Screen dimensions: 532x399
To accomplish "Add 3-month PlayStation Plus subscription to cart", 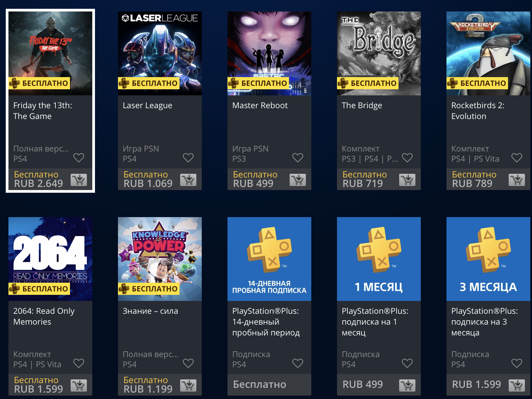I will tap(517, 385).
